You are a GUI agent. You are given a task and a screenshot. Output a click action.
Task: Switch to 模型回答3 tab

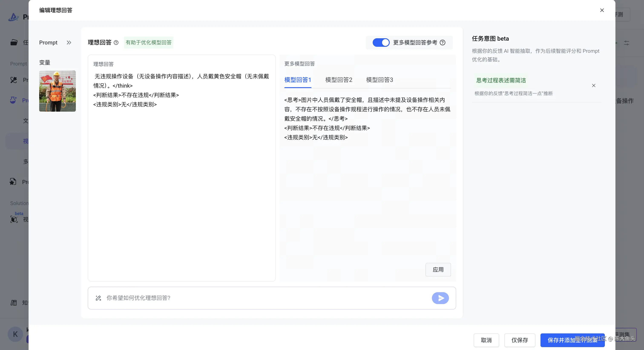(x=379, y=80)
